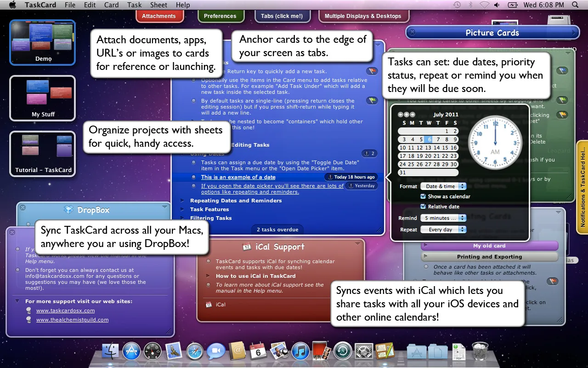The image size is (588, 368).
Task: Open the Sheet menu in the menu bar
Action: coord(159,5)
